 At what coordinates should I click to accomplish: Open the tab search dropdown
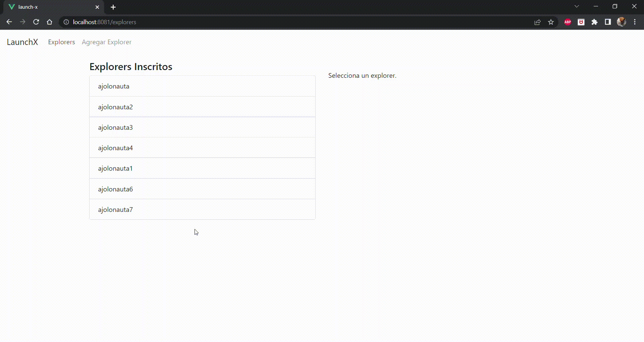tap(577, 6)
